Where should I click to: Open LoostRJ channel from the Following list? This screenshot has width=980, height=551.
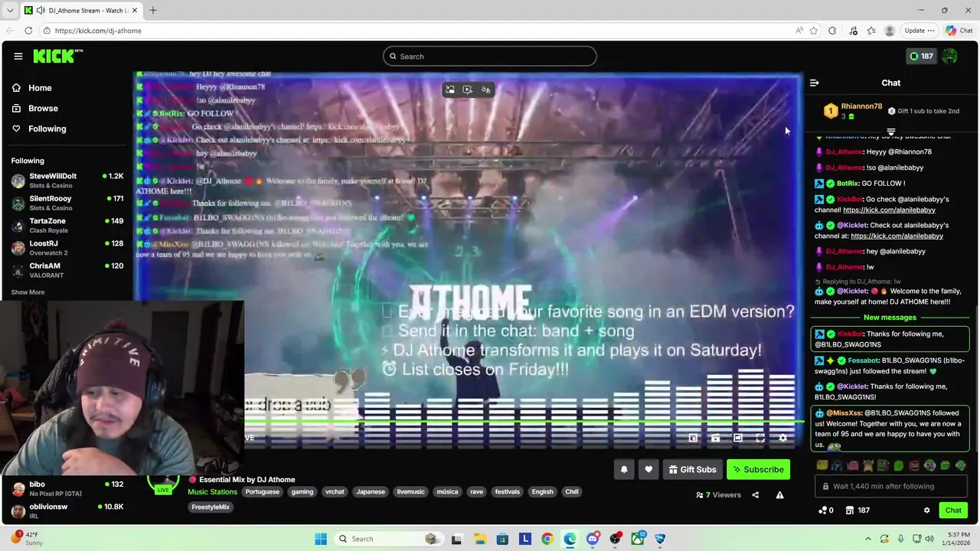click(67, 248)
